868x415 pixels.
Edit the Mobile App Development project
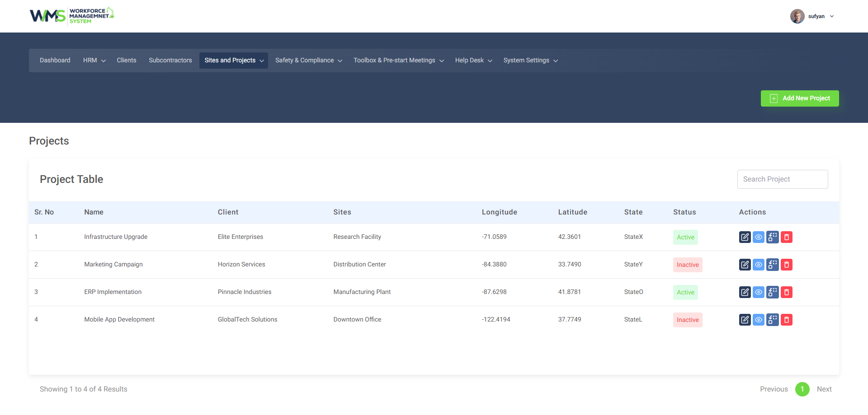tap(745, 320)
